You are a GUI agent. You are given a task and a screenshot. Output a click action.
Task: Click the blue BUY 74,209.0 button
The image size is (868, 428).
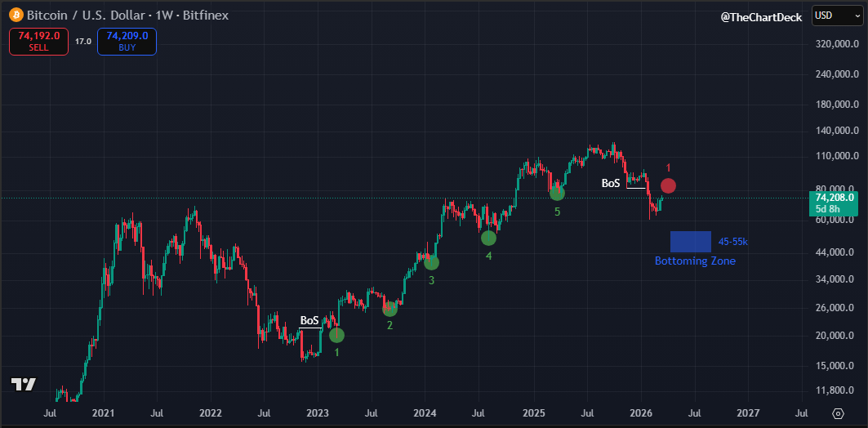[127, 42]
